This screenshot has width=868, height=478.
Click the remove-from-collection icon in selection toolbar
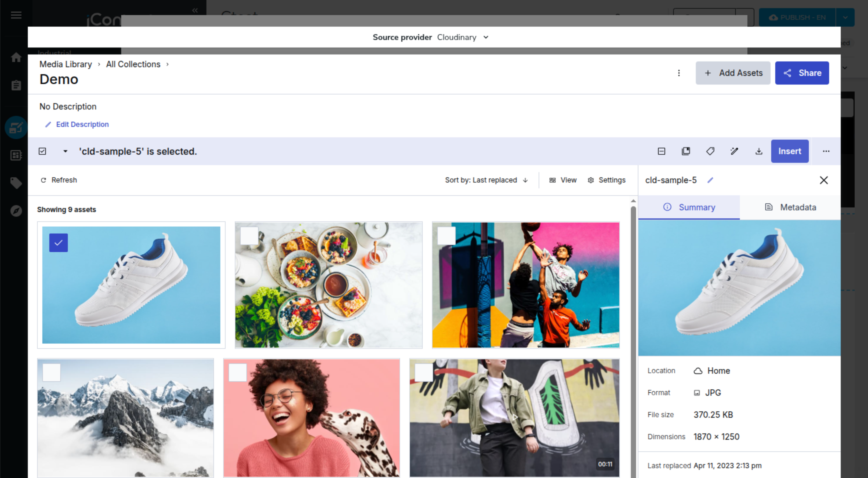[x=662, y=152]
